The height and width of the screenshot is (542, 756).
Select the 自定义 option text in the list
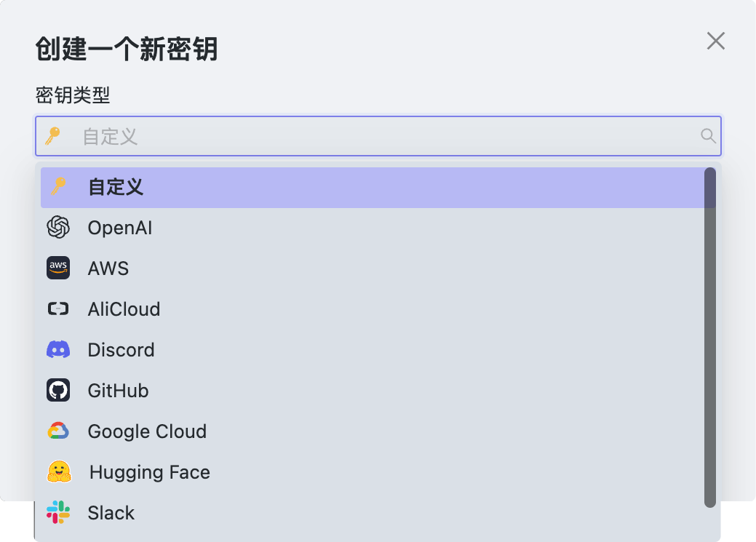tap(116, 188)
